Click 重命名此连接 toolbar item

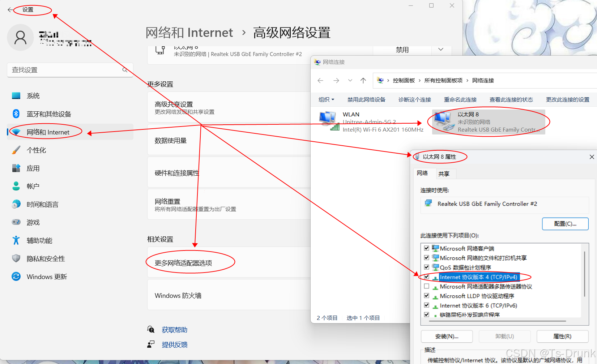(460, 99)
